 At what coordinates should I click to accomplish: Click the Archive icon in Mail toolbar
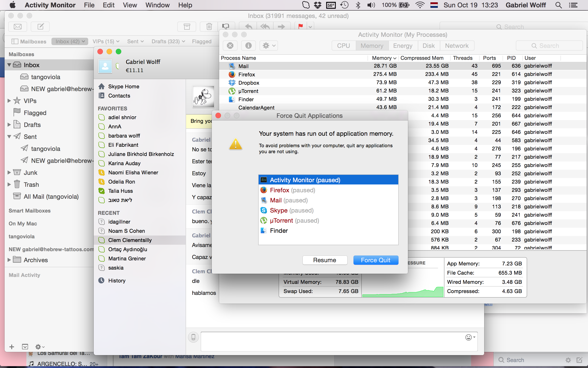click(187, 26)
